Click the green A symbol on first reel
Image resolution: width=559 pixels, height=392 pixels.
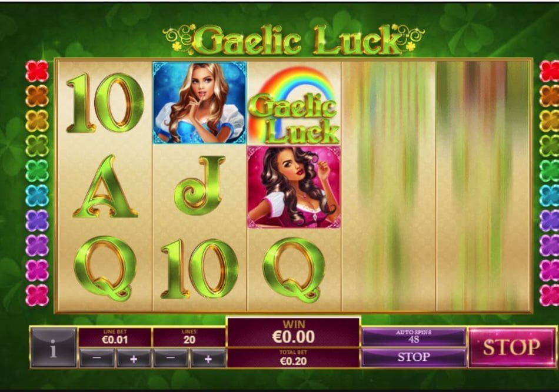105,186
